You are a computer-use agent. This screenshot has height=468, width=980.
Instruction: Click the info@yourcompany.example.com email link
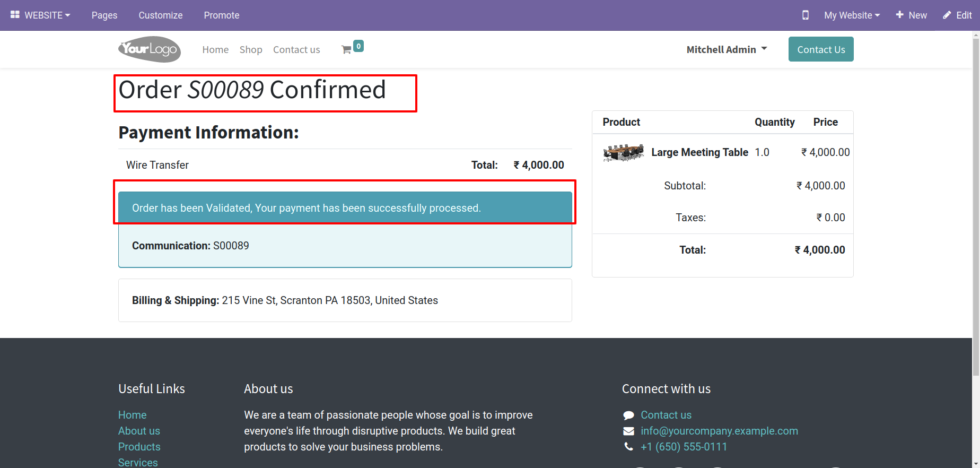tap(719, 431)
